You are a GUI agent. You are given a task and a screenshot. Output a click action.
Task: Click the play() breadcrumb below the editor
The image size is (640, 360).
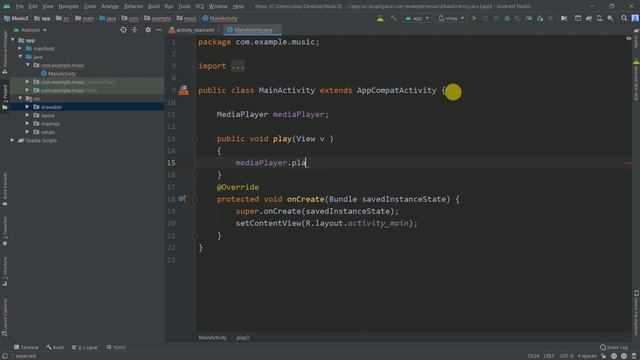243,338
